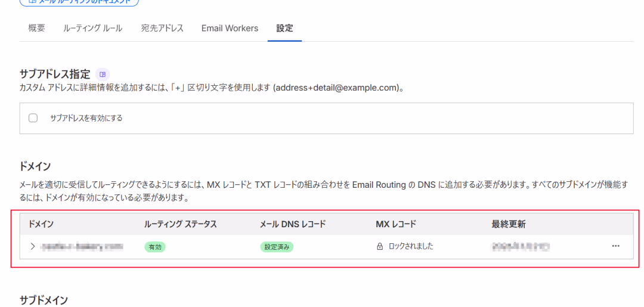Click the blurred domain name in the table
Screen dimensions: 644x307
[x=82, y=247]
